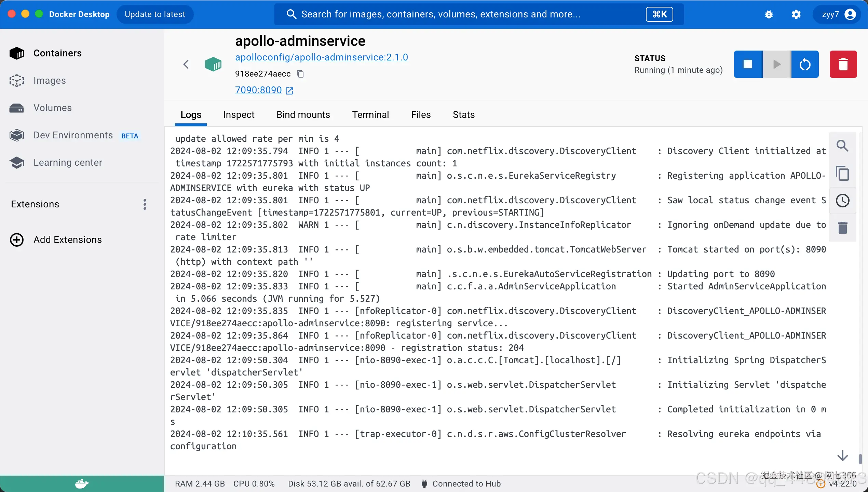This screenshot has width=868, height=492.
Task: Open Docker settings gear icon
Action: coord(796,14)
